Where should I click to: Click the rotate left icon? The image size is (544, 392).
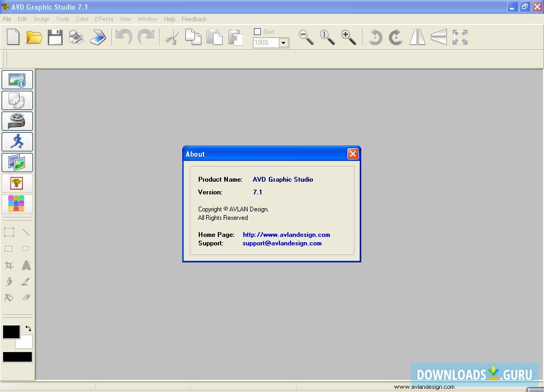[375, 37]
